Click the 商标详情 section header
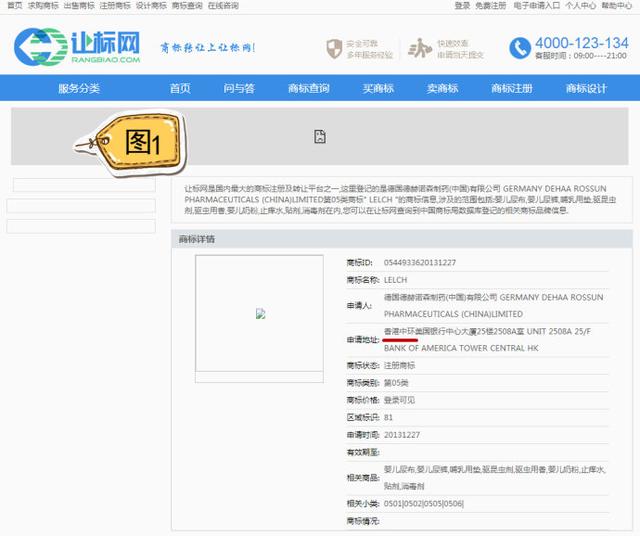The height and width of the screenshot is (536, 640). (402, 239)
